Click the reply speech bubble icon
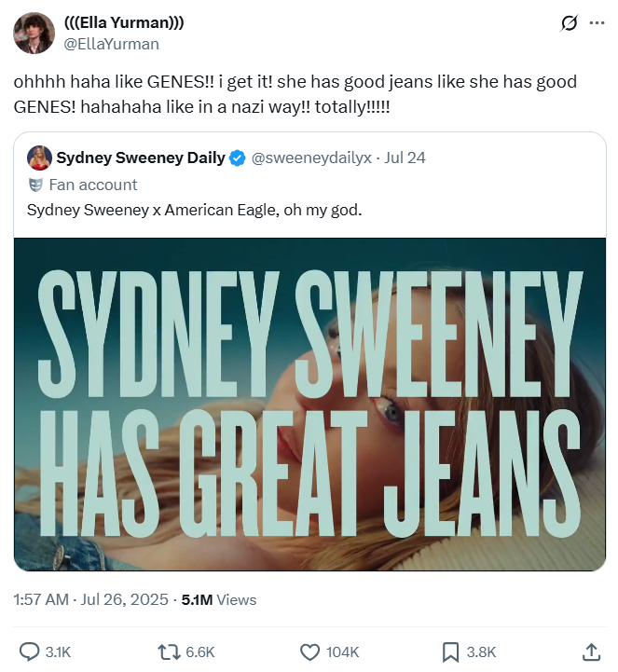 coord(30,651)
